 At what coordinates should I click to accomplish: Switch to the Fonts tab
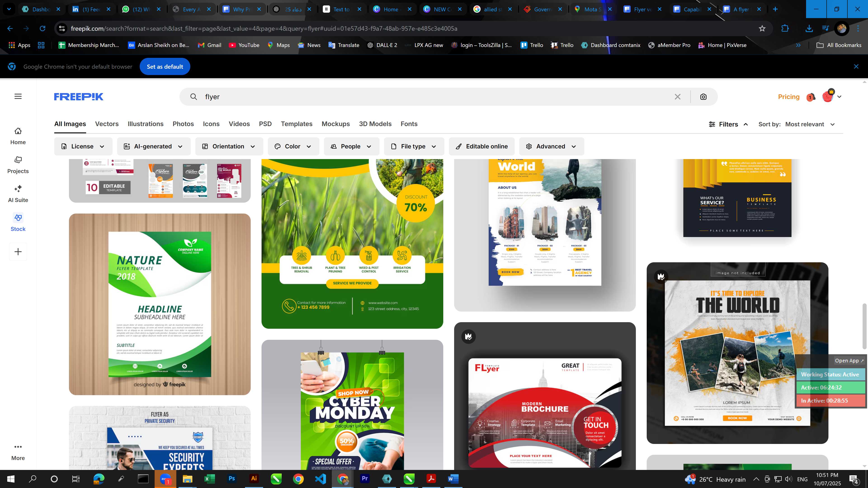(409, 124)
